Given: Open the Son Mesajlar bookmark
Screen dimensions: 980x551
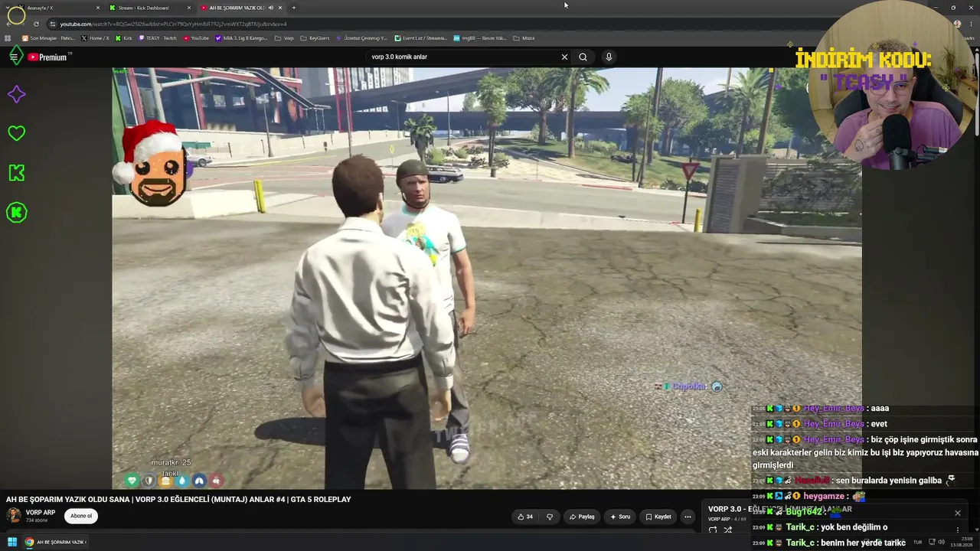Looking at the screenshot, I should [48, 38].
